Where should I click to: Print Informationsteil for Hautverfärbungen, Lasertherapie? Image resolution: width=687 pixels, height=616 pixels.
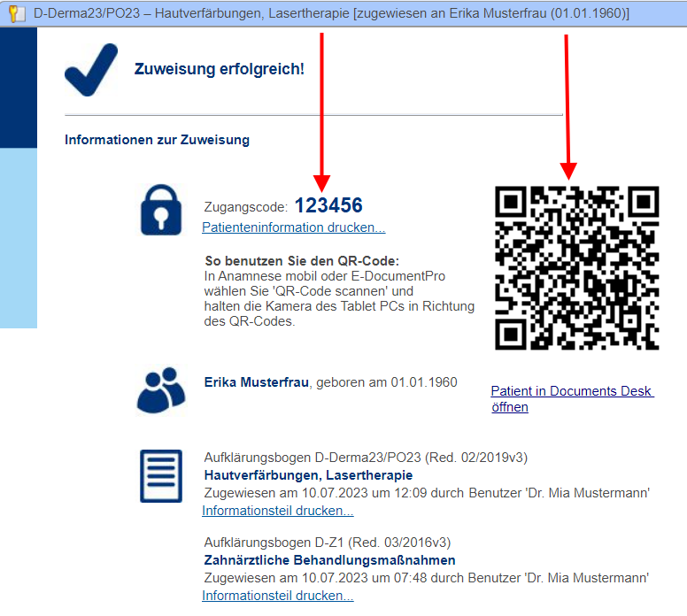[278, 511]
